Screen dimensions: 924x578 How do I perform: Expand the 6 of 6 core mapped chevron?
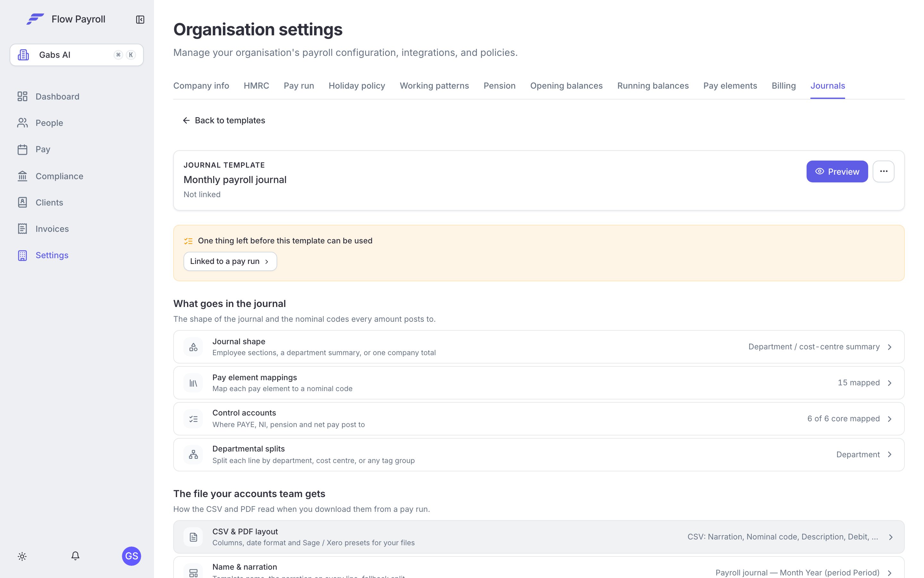(890, 419)
